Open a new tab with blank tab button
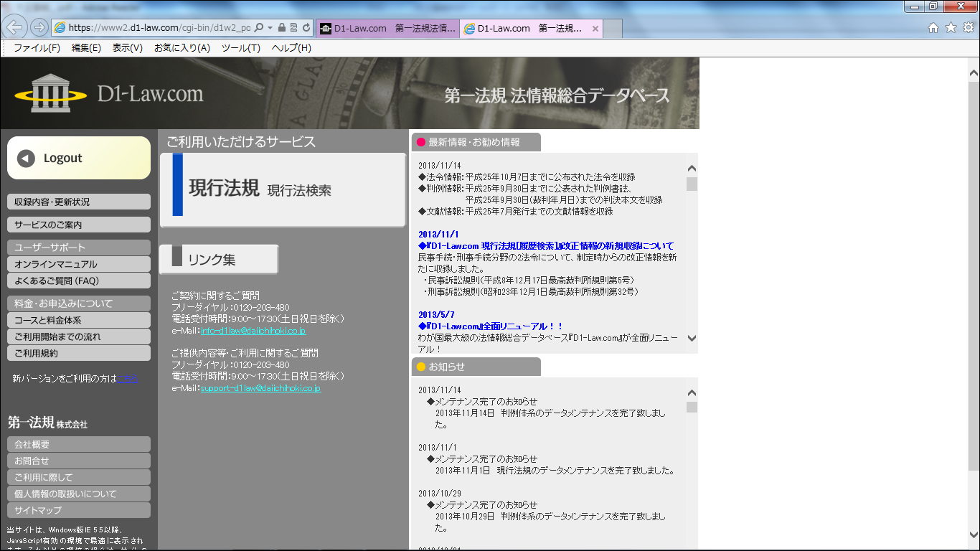Viewport: 980px width, 551px height. coord(613,29)
